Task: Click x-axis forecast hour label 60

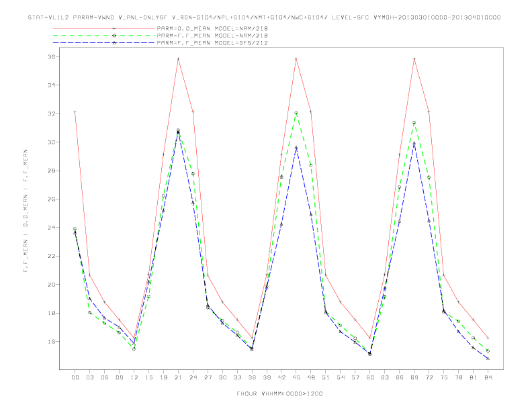Action: (x=370, y=377)
